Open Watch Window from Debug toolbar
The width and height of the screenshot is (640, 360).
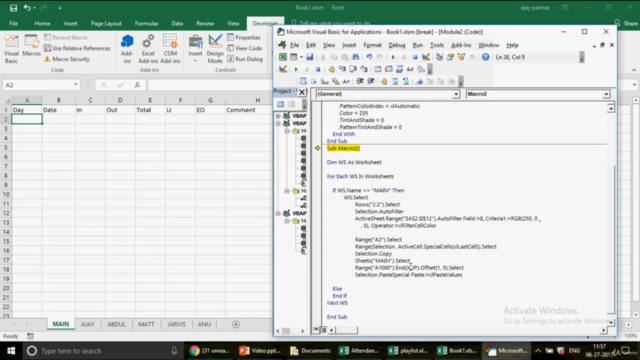(x=400, y=69)
